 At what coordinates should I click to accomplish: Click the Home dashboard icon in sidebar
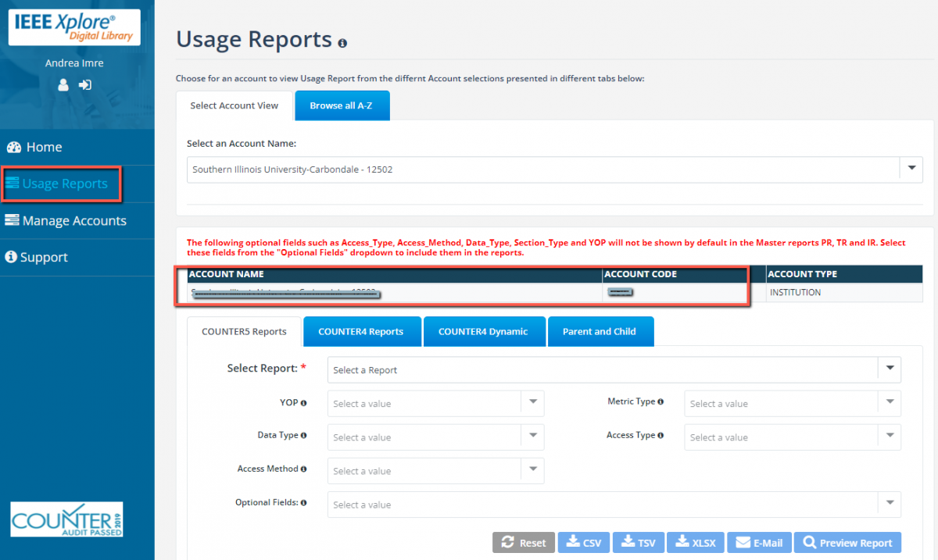(13, 147)
